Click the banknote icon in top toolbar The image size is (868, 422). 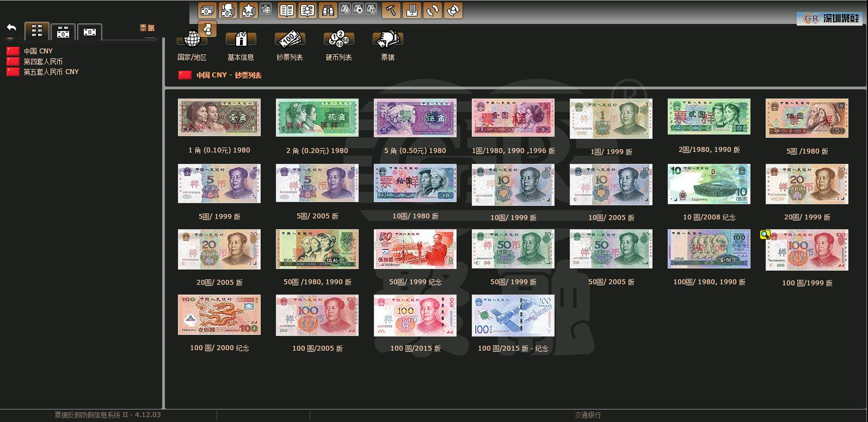coord(207,10)
